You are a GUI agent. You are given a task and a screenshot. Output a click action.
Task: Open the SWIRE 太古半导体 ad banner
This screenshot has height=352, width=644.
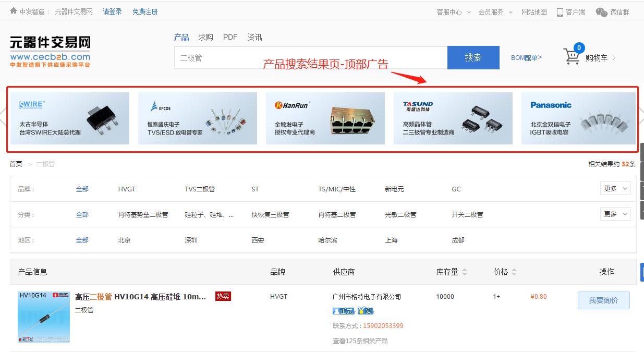coord(70,118)
